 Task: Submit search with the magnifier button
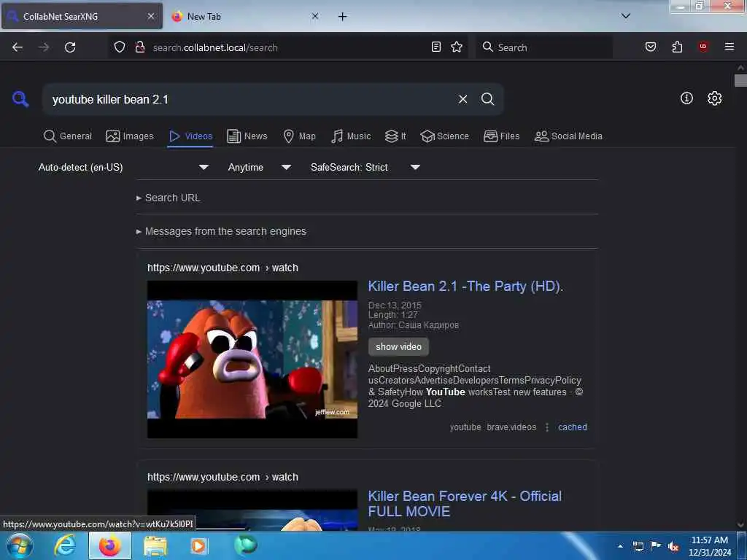pyautogui.click(x=487, y=99)
